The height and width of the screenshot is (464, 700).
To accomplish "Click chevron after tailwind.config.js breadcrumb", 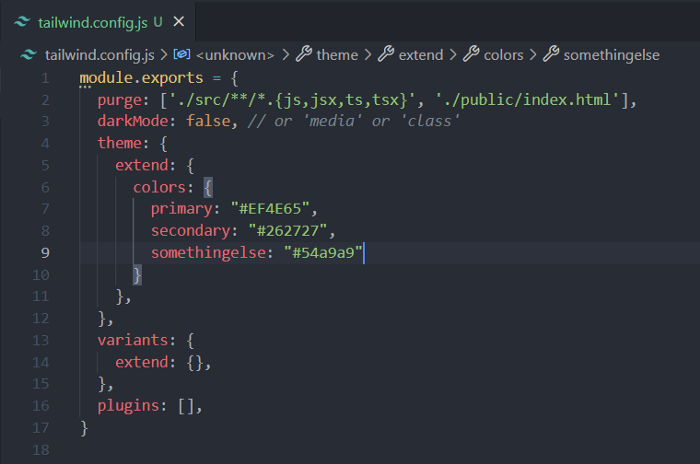I will [x=164, y=55].
